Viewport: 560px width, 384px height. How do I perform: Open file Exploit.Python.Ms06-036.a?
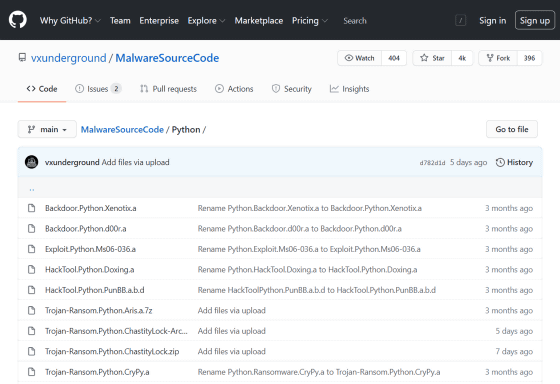90,249
